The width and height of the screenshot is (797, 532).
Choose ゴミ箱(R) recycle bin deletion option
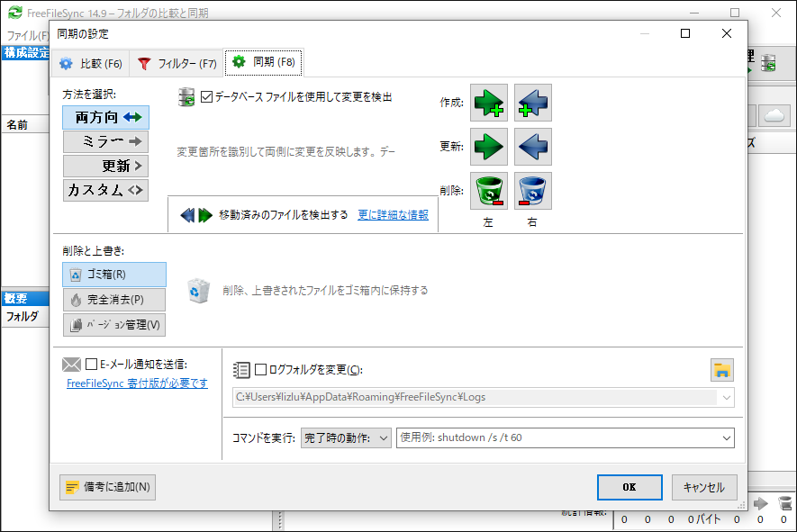point(114,275)
